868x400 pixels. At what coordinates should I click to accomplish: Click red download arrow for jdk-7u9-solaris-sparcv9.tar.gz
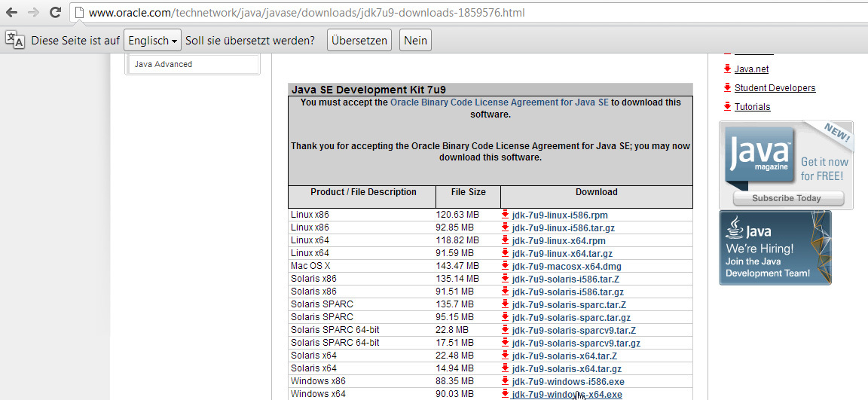(505, 343)
